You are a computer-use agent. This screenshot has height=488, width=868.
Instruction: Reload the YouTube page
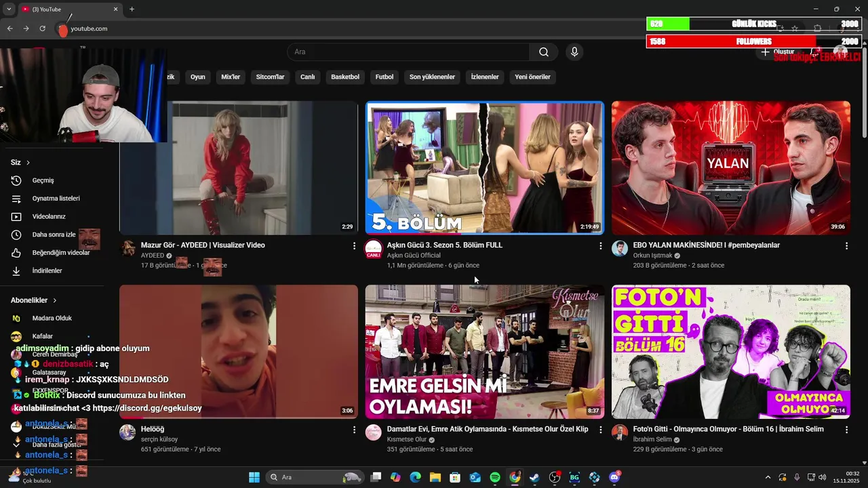click(x=42, y=28)
